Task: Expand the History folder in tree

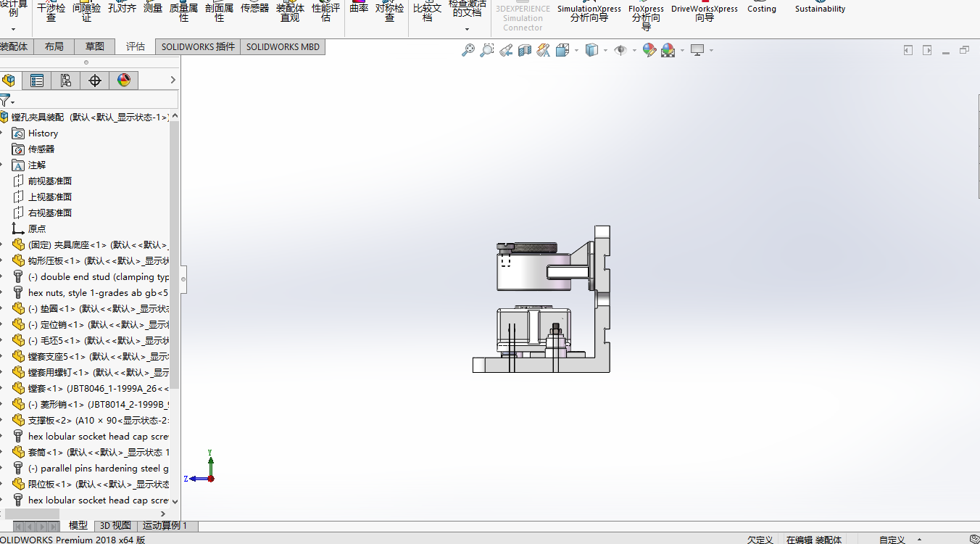Action: (2, 133)
